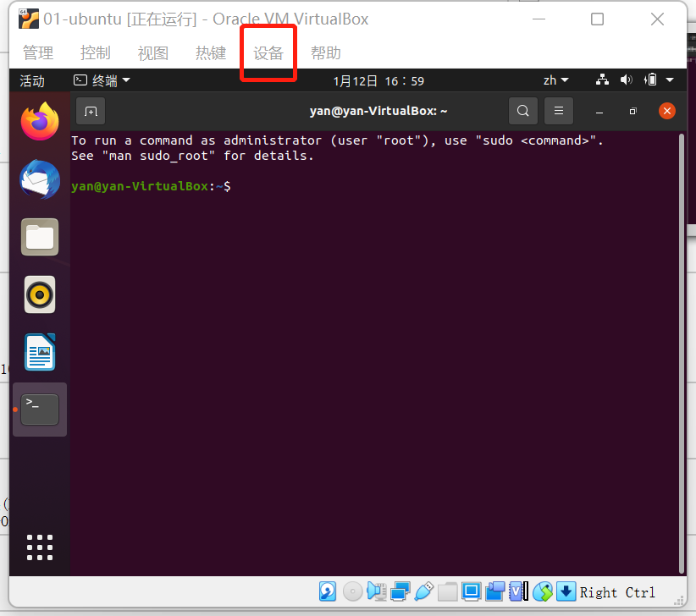
Task: Click the "To run a command as administrator" line
Action: click(x=337, y=140)
